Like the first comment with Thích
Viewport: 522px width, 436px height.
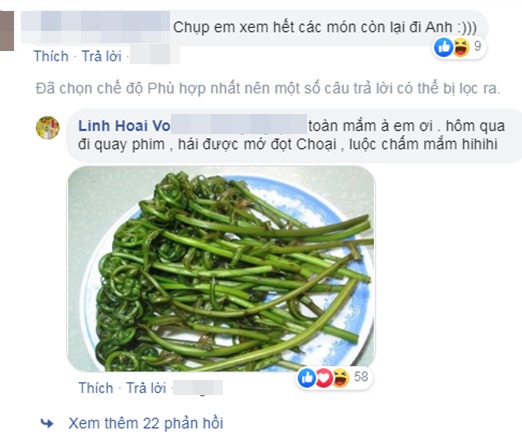click(51, 56)
